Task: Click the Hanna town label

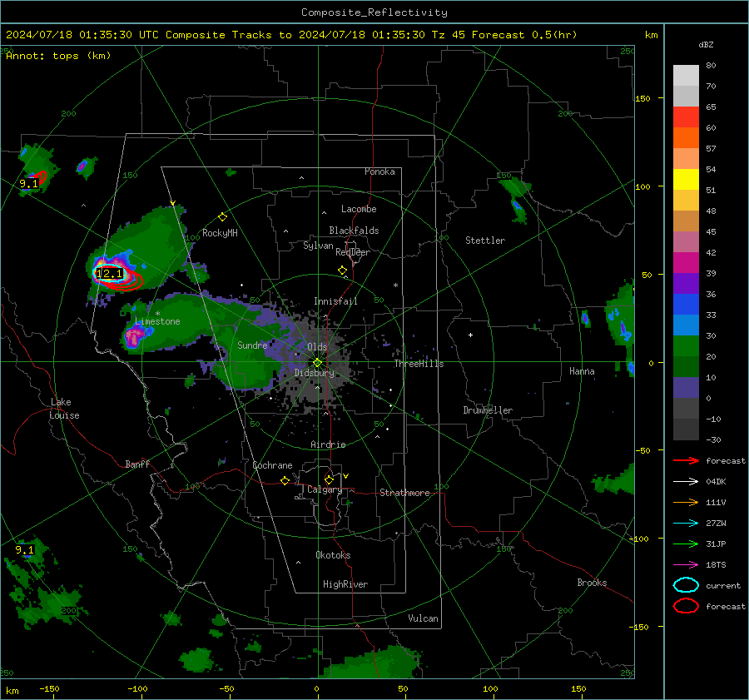Action: 582,371
